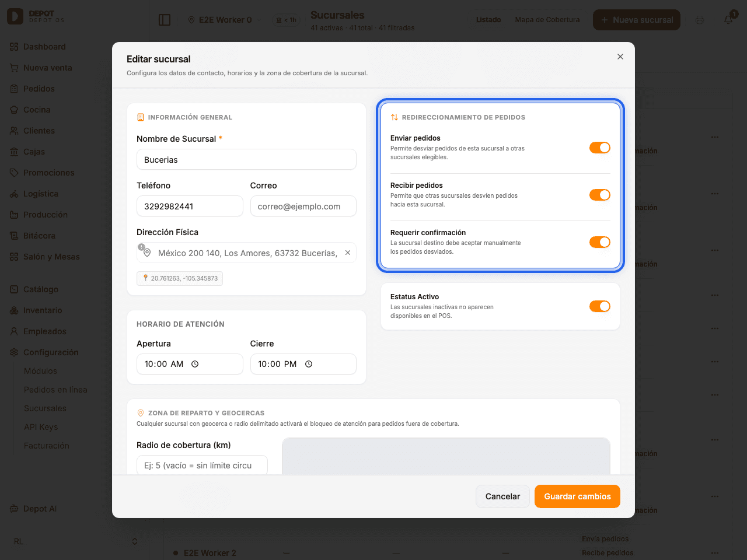
Task: Click the Producción folder icon
Action: 14,215
